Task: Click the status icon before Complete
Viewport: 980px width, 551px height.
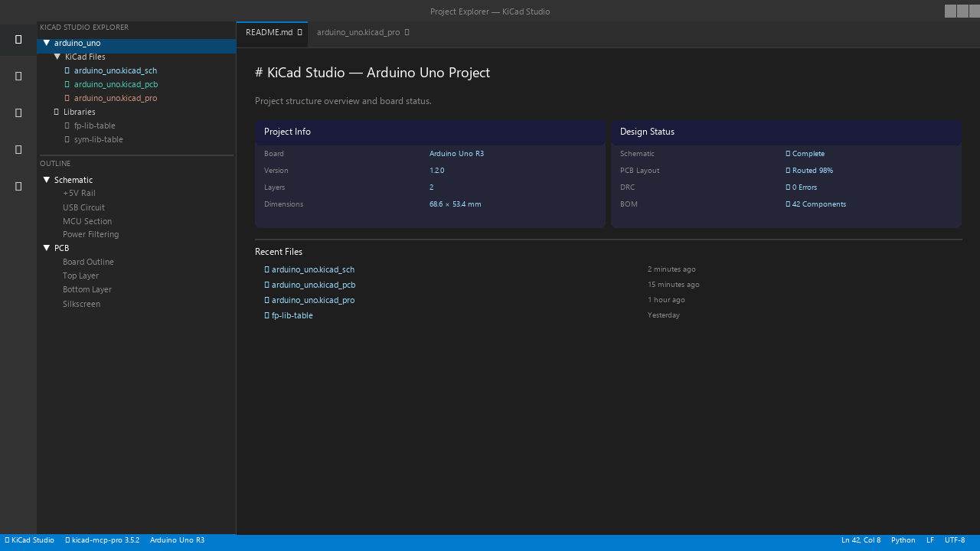Action: pos(788,154)
